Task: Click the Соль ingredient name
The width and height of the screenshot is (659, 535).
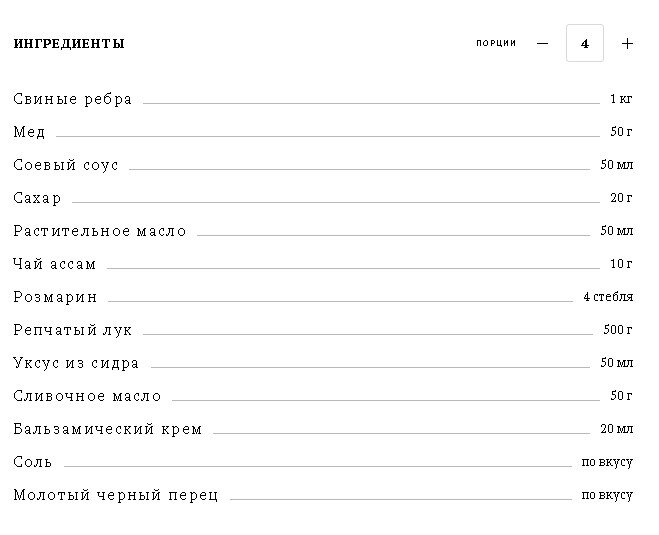Action: (33, 462)
